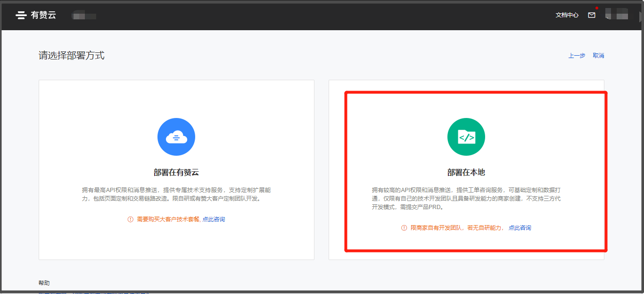This screenshot has width=644, height=294.
Task: Open 文档中心 in the top bar
Action: [x=567, y=15]
